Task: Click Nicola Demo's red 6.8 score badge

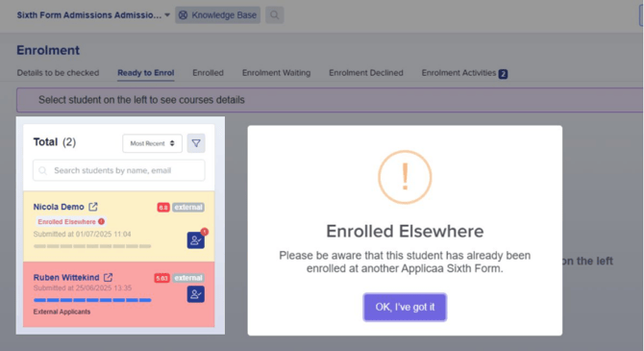Action: click(163, 207)
